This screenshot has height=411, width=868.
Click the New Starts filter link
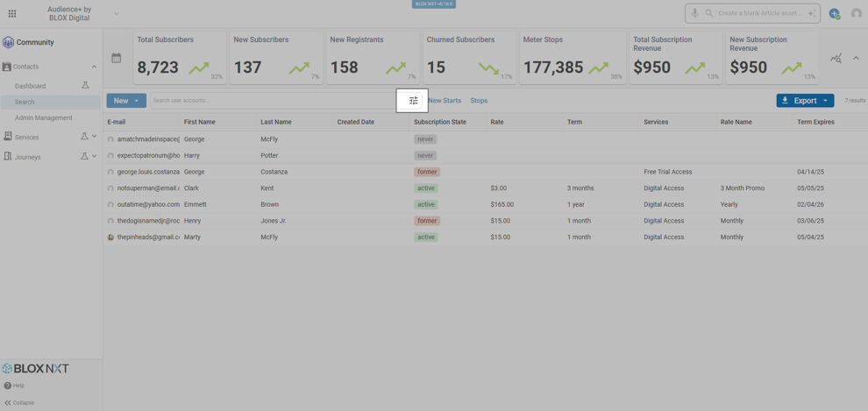pos(445,101)
